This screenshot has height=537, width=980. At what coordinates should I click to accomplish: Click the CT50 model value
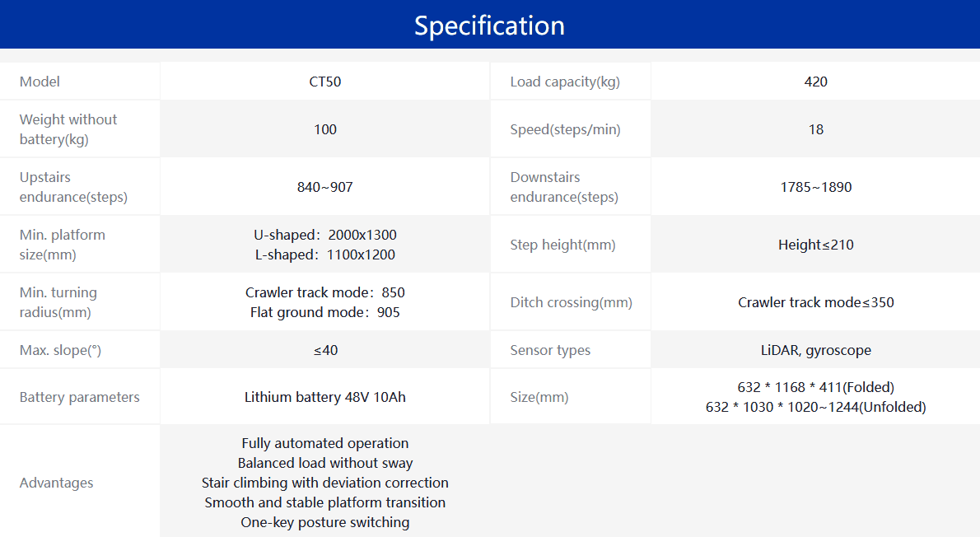click(x=325, y=82)
